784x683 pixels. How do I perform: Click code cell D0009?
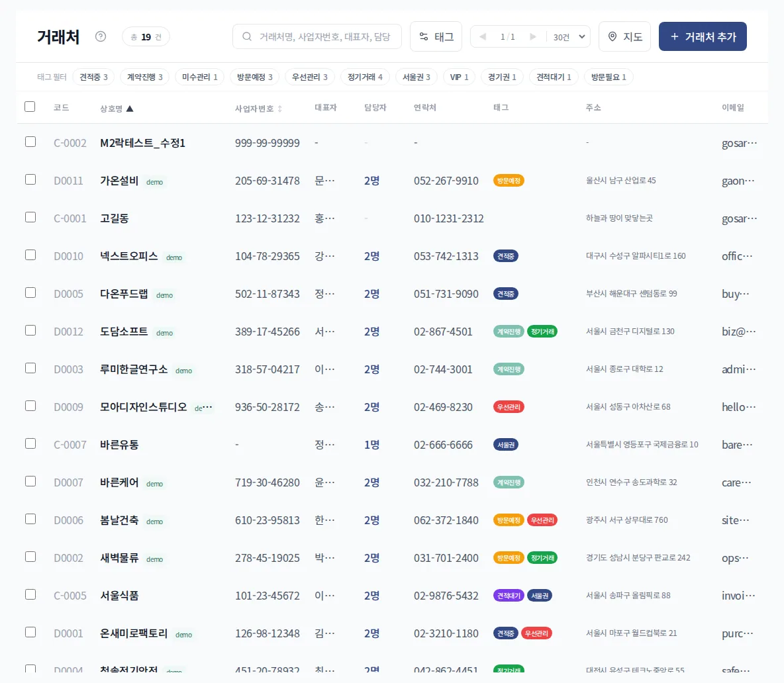tap(68, 407)
